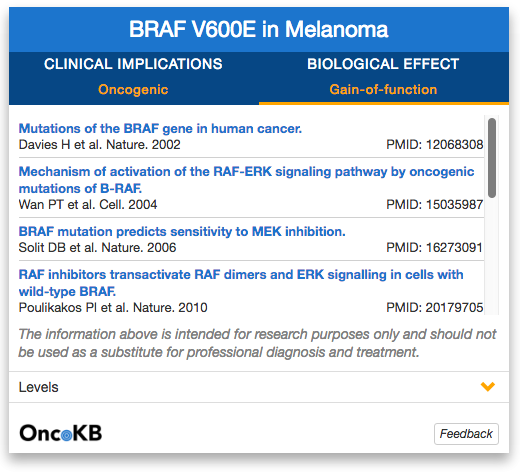Click the OncoKB logo

[61, 433]
